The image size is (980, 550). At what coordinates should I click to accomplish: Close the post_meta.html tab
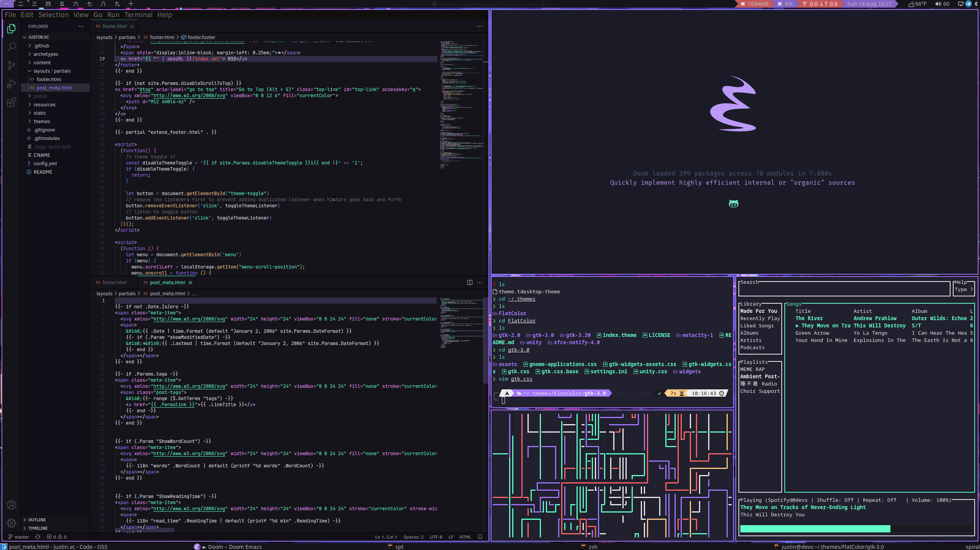click(190, 283)
